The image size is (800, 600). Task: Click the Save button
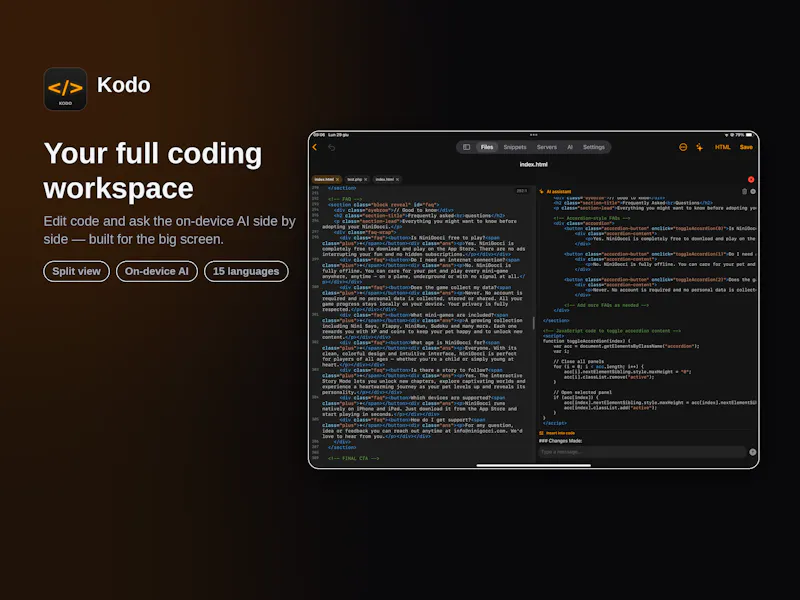pos(746,147)
